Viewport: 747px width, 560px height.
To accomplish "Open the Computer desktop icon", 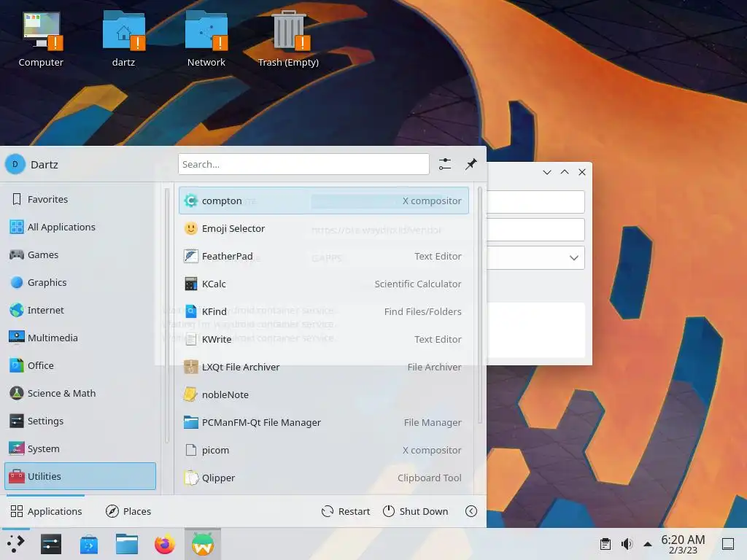I will tap(41, 39).
